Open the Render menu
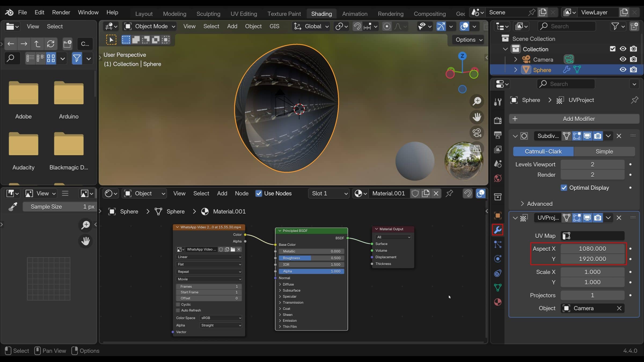The image size is (644, 362). (61, 12)
